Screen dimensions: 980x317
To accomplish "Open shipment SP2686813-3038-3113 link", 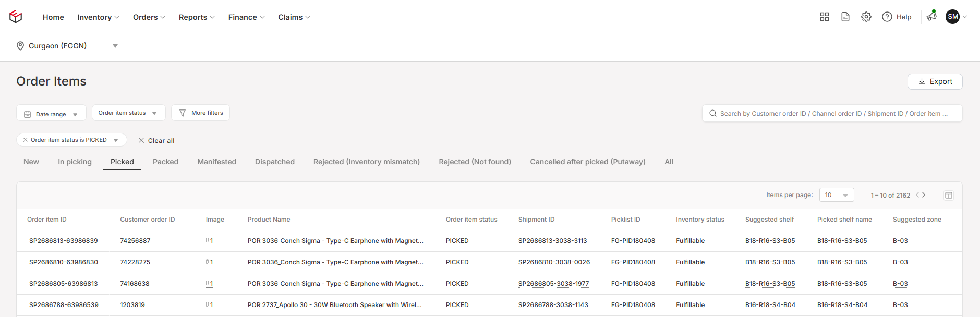I will tap(552, 241).
